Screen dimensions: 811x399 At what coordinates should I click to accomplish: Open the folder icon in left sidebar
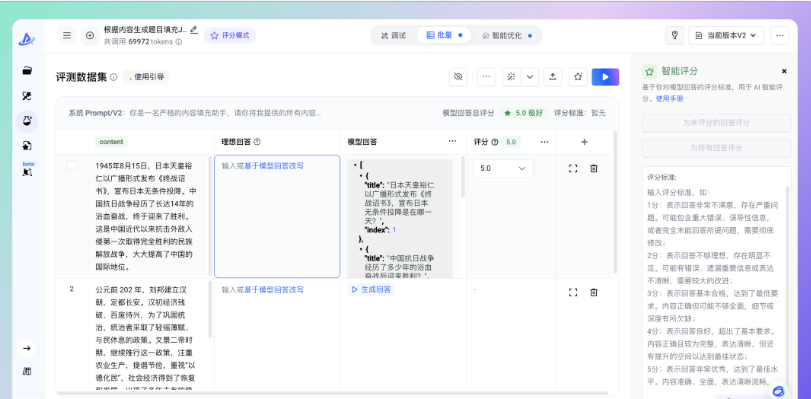pyautogui.click(x=27, y=71)
